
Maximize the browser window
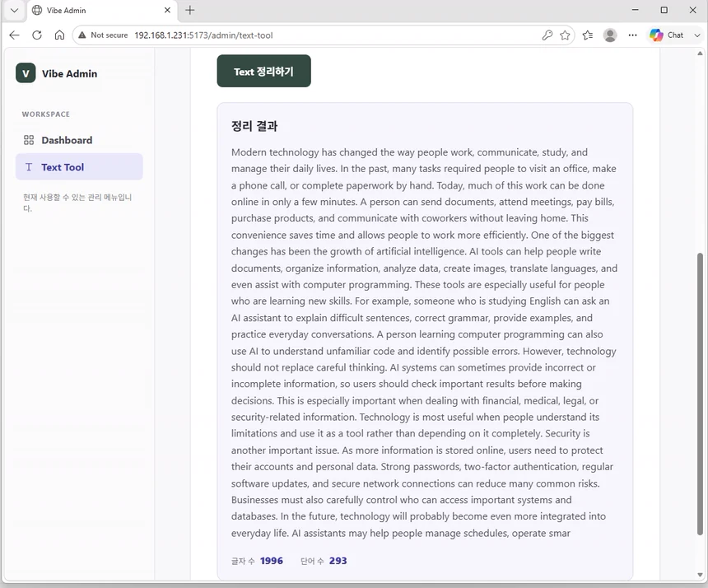point(664,10)
